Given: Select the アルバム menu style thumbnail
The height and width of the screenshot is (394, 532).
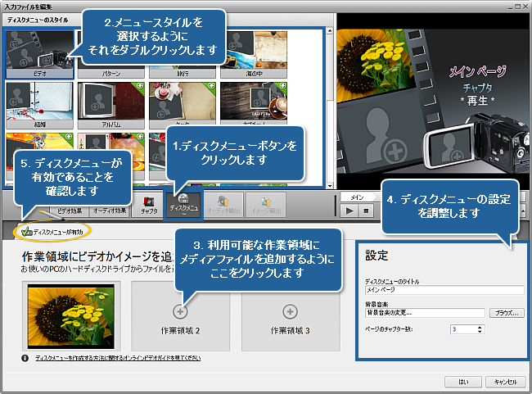Looking at the screenshot, I should (111, 106).
